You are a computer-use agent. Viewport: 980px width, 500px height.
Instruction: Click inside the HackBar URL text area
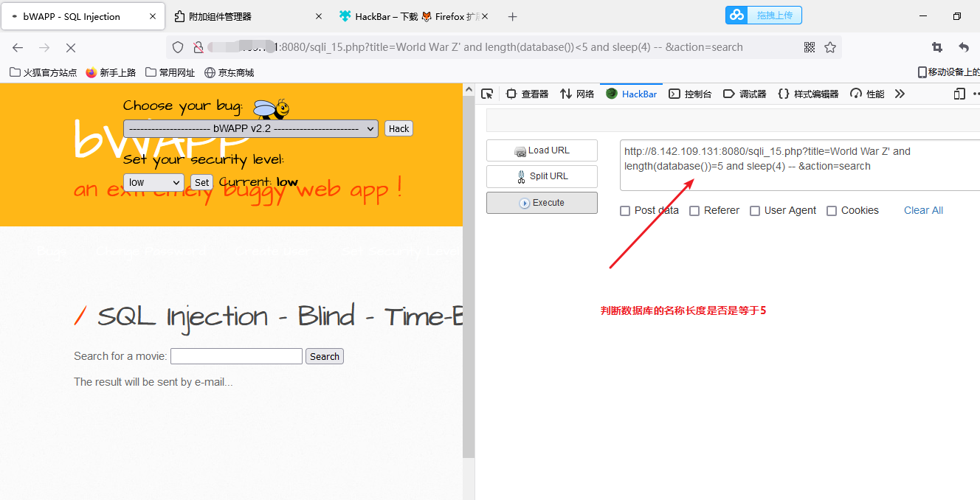tap(800, 165)
